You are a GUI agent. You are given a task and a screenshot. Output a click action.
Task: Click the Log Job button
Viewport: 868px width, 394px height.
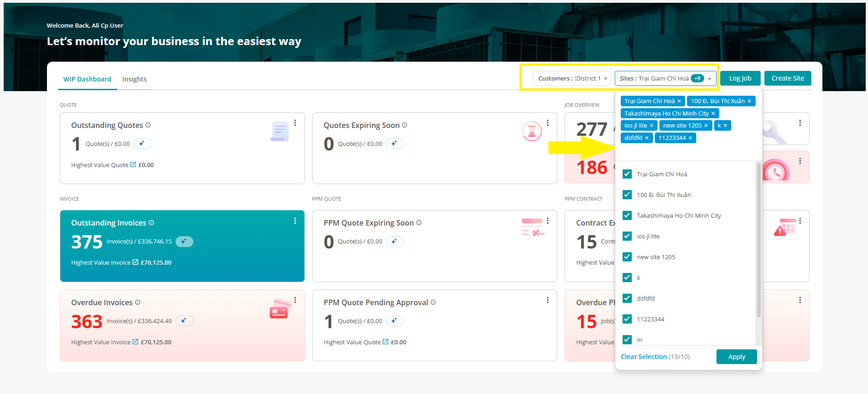[x=740, y=78]
